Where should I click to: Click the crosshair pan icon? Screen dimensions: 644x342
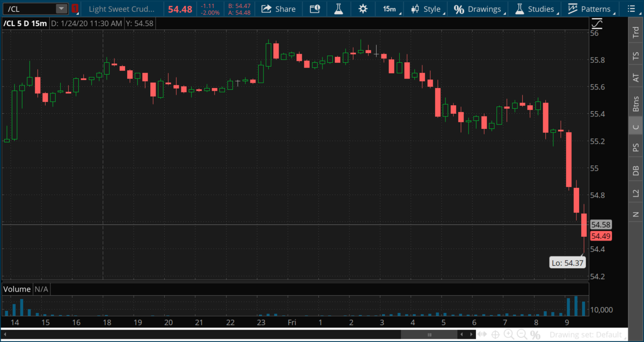[x=495, y=335]
